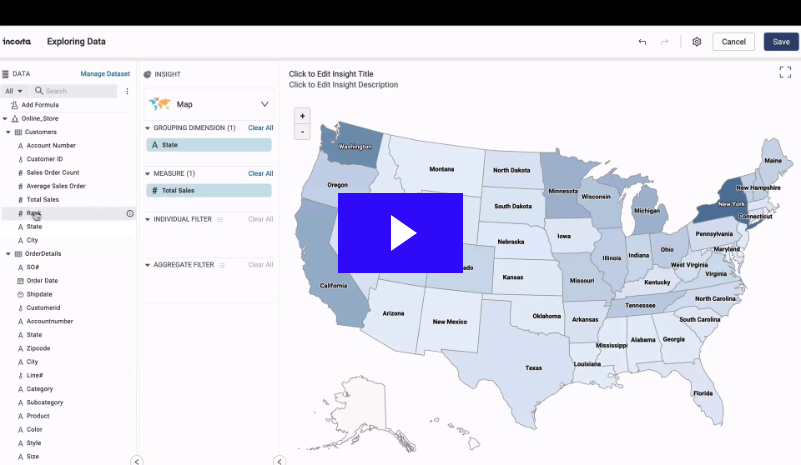Image resolution: width=801 pixels, height=465 pixels.
Task: Click the info icon beside Rank
Action: 130,213
